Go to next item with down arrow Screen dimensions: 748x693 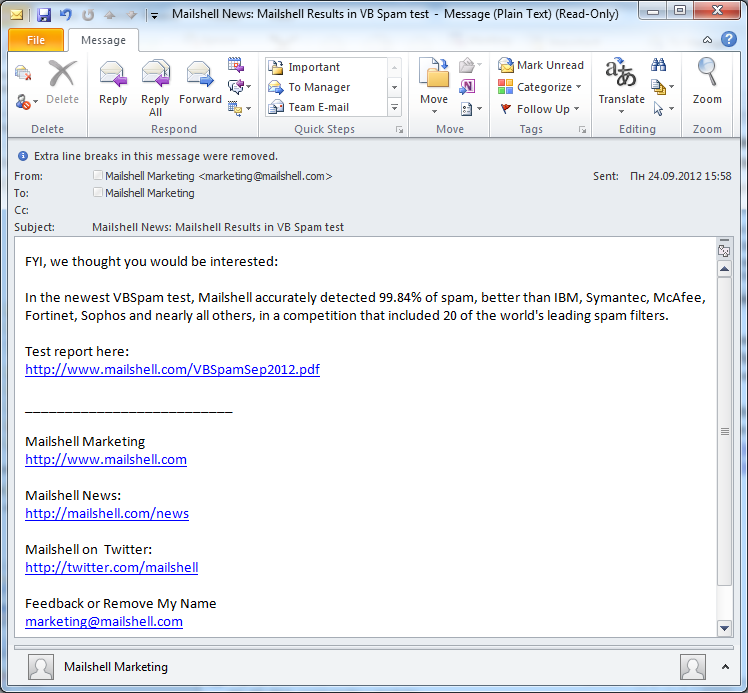pyautogui.click(x=132, y=15)
